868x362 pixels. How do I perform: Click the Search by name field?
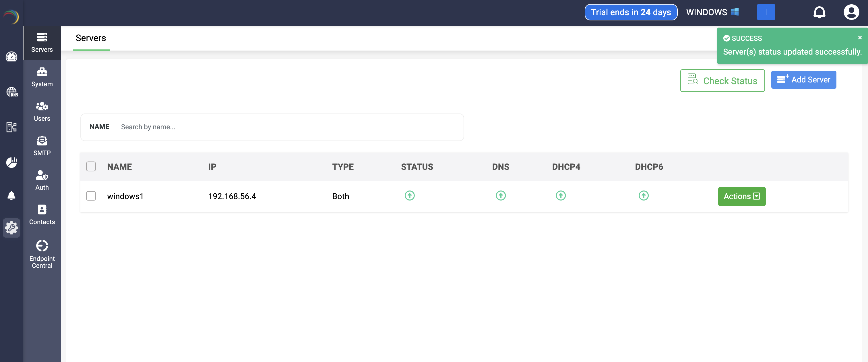[290, 127]
